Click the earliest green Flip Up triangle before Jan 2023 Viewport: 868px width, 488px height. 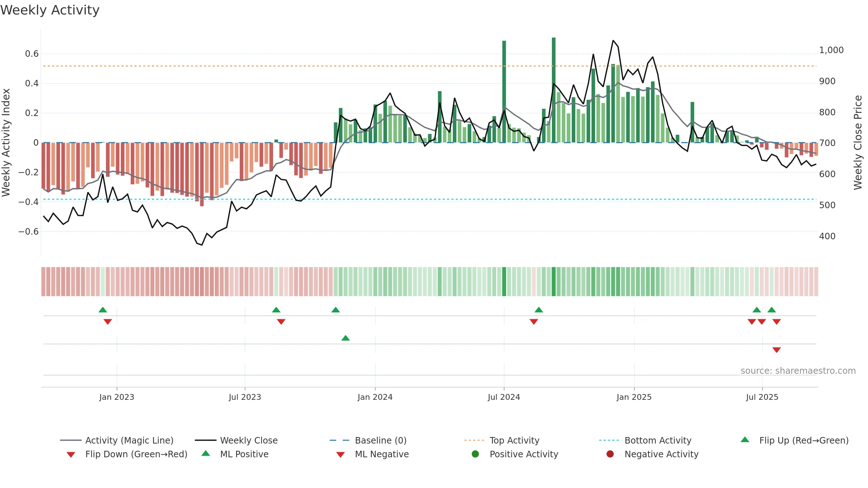pyautogui.click(x=103, y=310)
